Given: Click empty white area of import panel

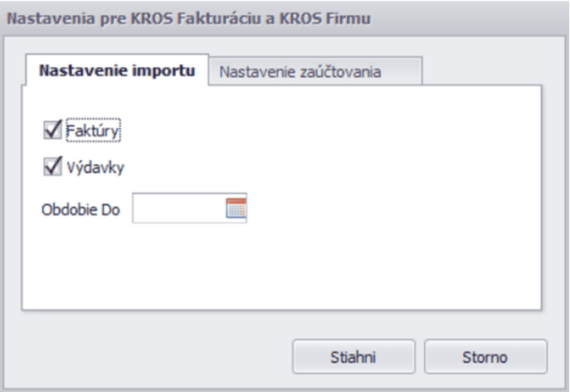Looking at the screenshot, I should [373, 182].
